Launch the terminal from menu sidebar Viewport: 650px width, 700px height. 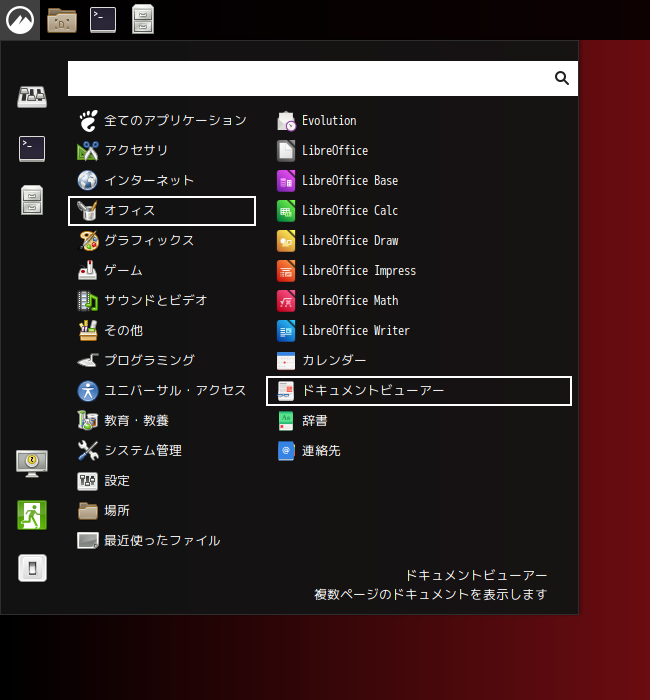32,149
